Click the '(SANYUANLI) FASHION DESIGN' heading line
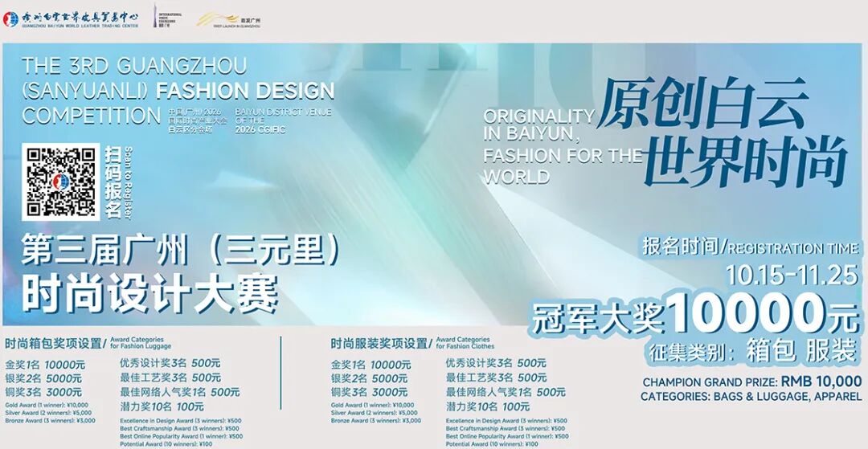Screen dimensions: 868x449 tap(178, 91)
